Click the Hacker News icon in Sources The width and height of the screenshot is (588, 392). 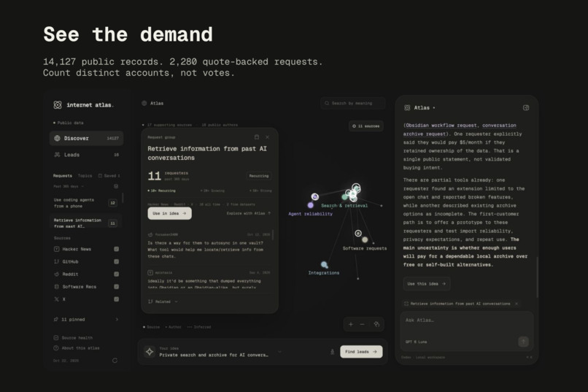point(57,249)
